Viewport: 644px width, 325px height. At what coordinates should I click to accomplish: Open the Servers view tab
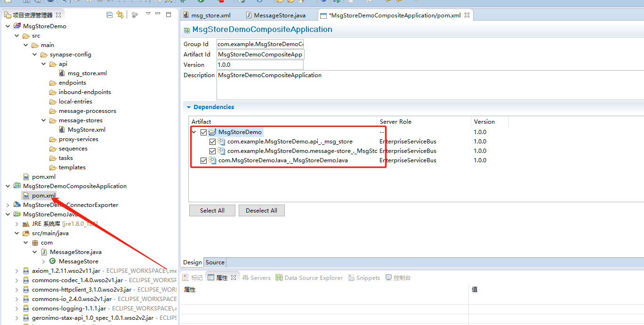click(256, 277)
